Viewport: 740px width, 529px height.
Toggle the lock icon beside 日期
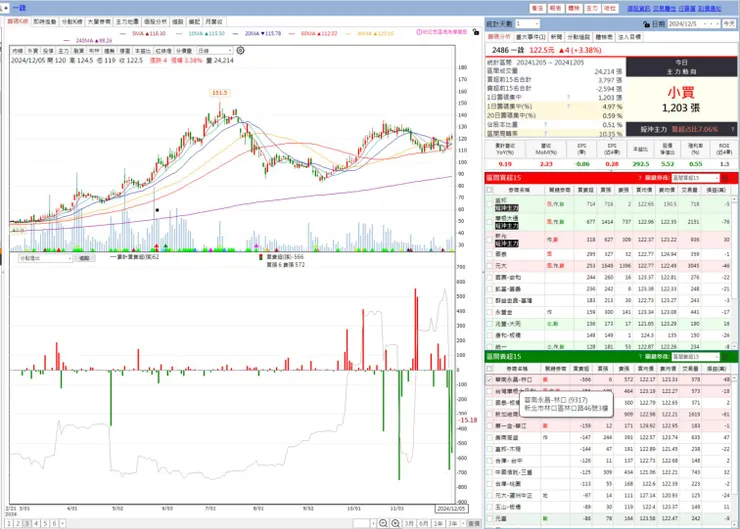[646, 24]
